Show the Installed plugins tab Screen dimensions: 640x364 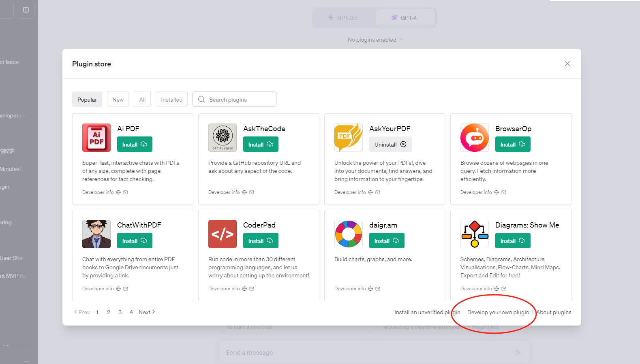point(172,100)
